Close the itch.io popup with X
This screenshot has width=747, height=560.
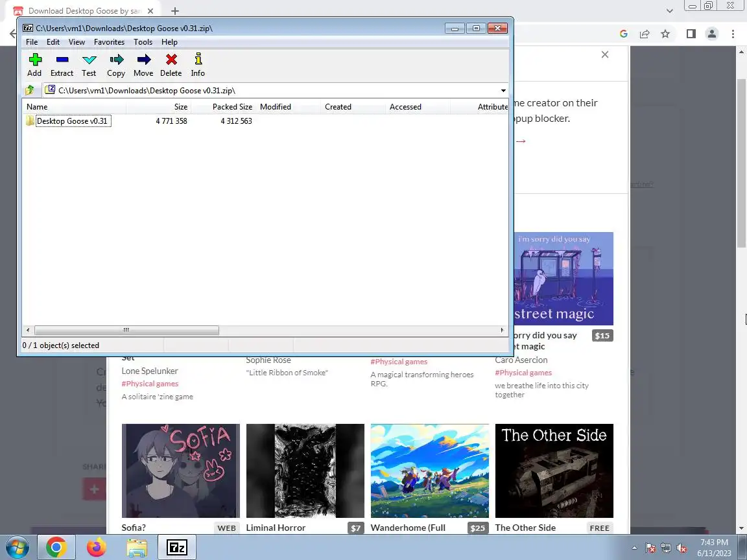(x=605, y=54)
